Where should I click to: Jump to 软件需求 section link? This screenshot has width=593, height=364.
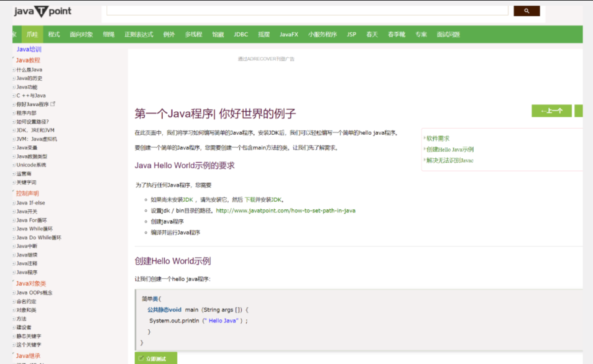438,139
